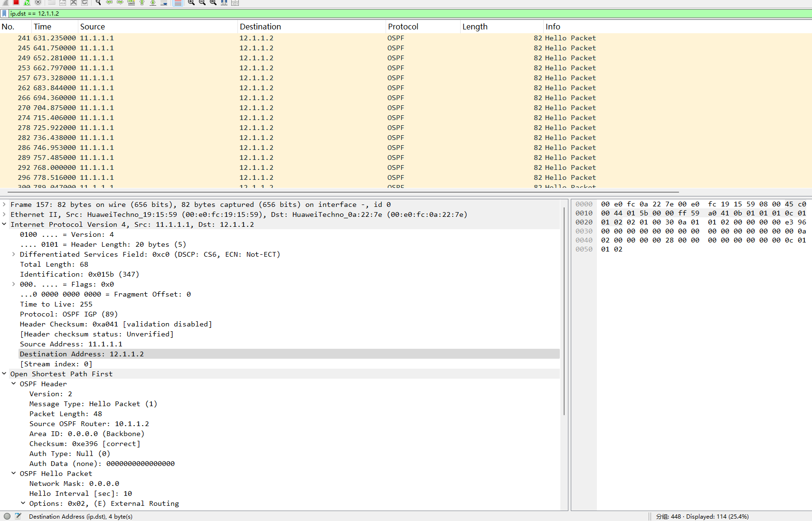Select packet number 241 in the list
This screenshot has width=812, height=521.
pyautogui.click(x=406, y=38)
